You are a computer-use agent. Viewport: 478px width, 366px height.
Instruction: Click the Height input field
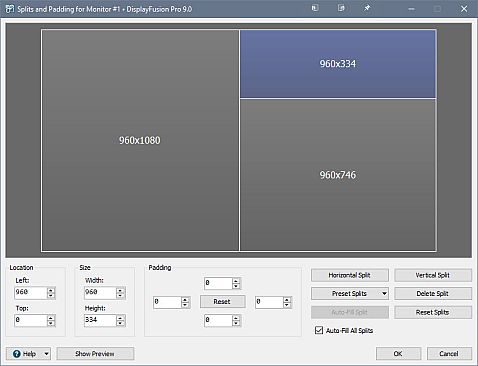(100, 321)
